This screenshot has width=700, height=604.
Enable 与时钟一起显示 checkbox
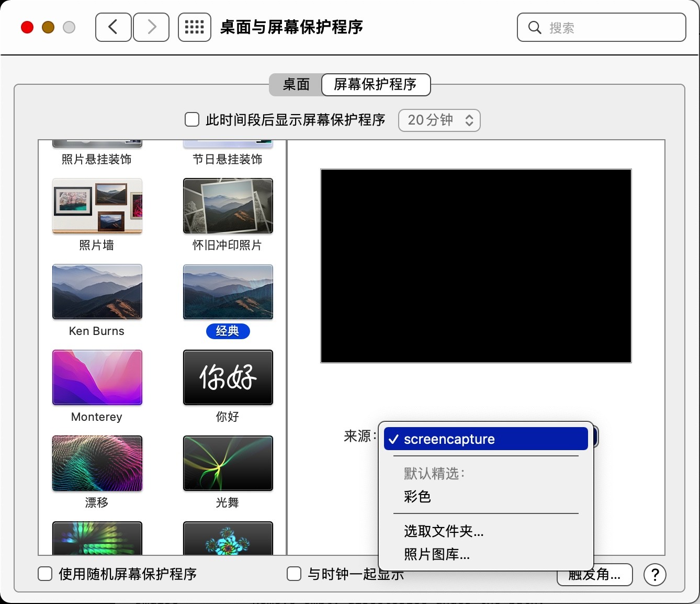pos(294,574)
